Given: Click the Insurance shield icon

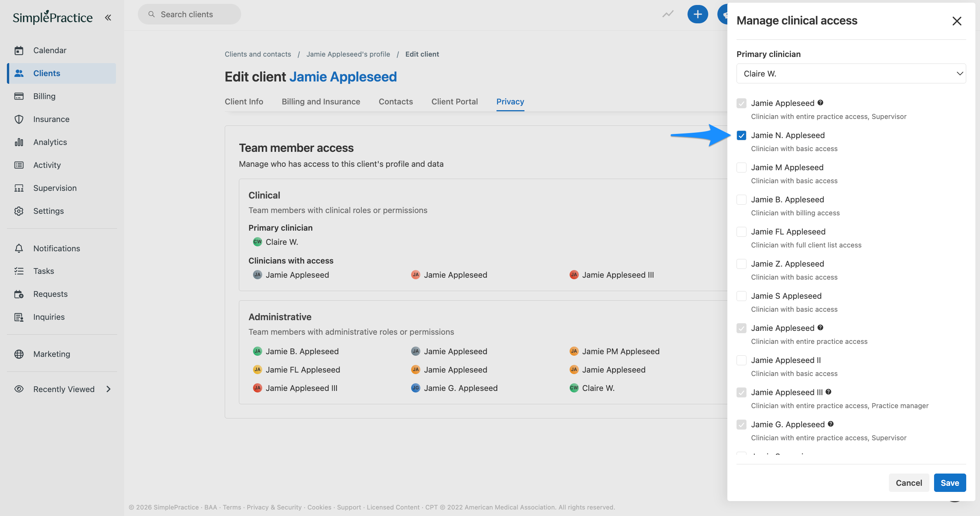Looking at the screenshot, I should pos(19,119).
